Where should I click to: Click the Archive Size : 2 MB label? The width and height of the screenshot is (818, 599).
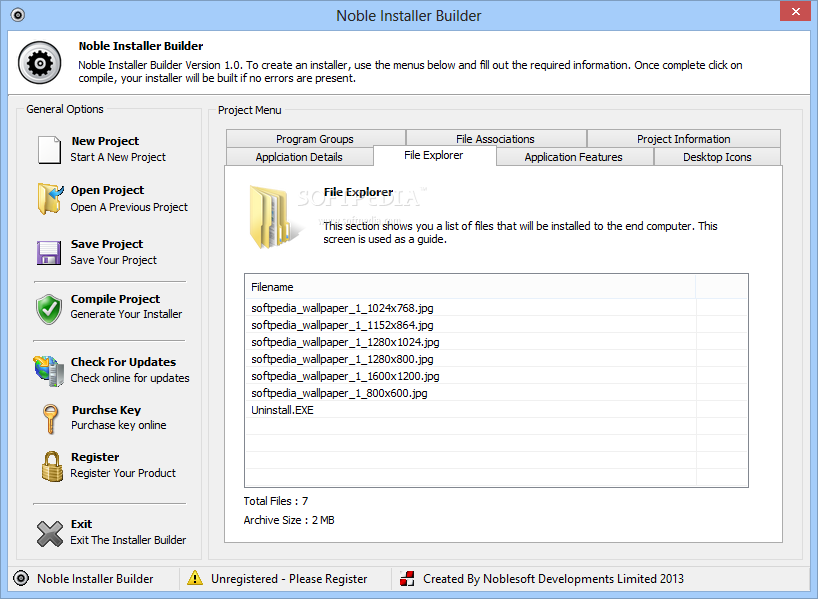pyautogui.click(x=289, y=520)
